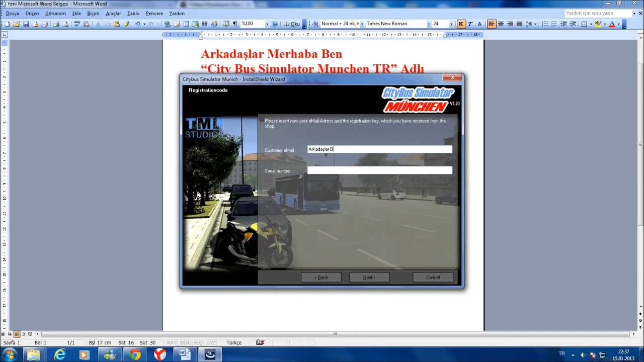Click the Save diskette icon in Word toolbar

(26, 24)
